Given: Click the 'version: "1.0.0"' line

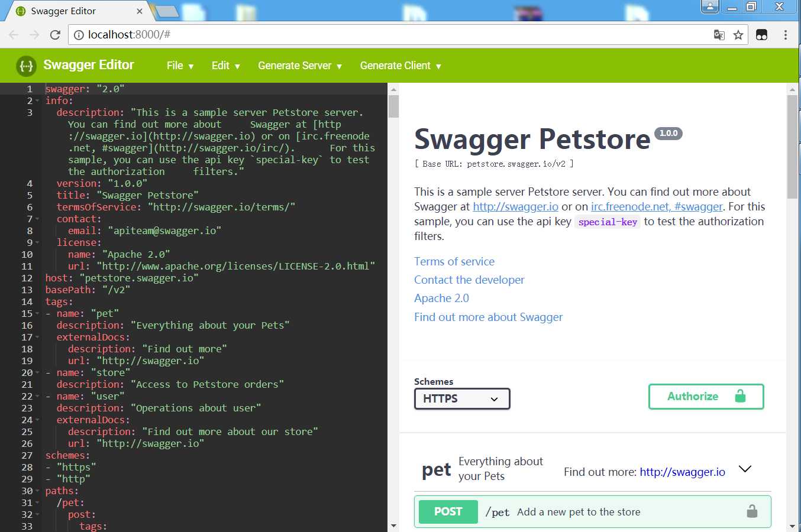Looking at the screenshot, I should pos(102,183).
